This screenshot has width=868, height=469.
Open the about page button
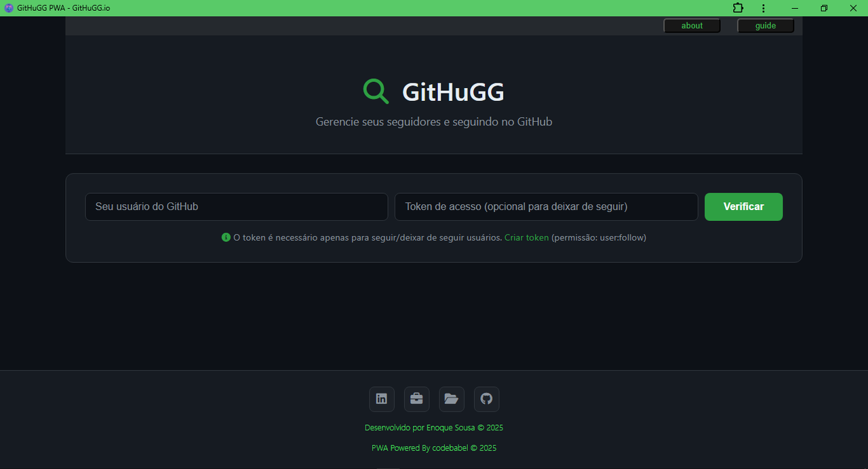tap(692, 26)
